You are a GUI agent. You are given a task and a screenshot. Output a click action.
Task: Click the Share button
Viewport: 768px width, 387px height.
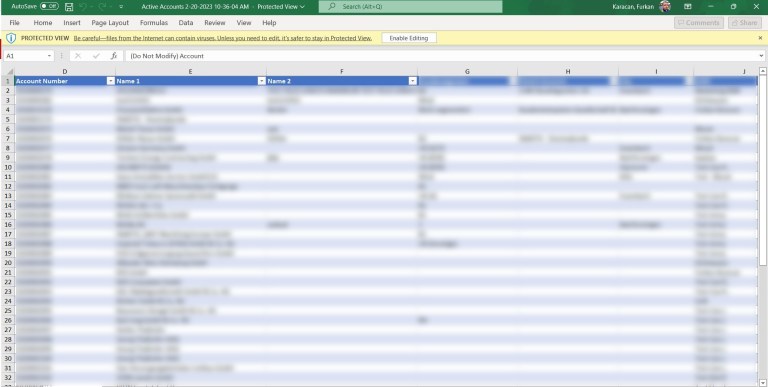(x=744, y=23)
